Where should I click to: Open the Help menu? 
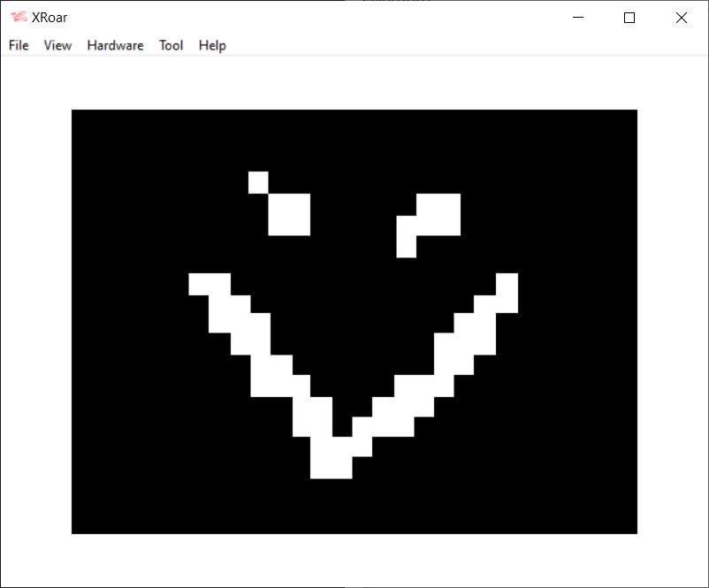(x=212, y=45)
